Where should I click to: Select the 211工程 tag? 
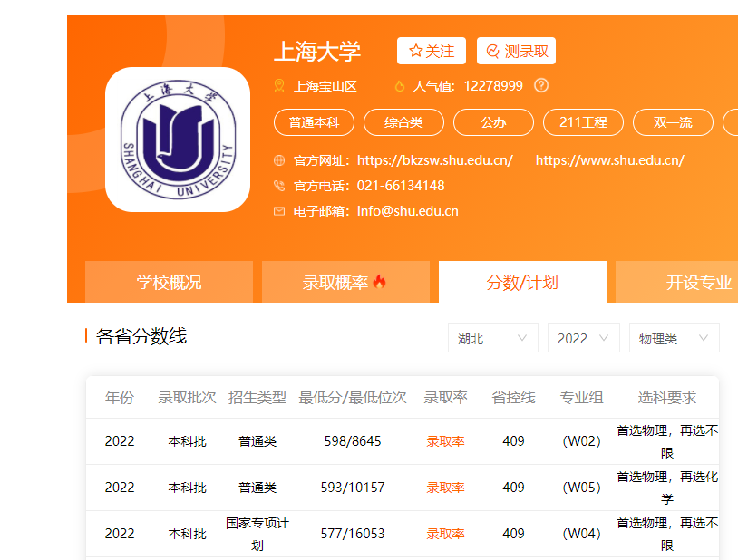pos(583,122)
